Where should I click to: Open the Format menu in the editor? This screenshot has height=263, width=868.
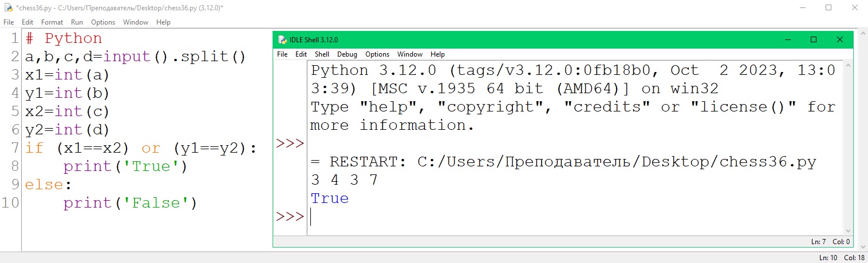click(52, 22)
